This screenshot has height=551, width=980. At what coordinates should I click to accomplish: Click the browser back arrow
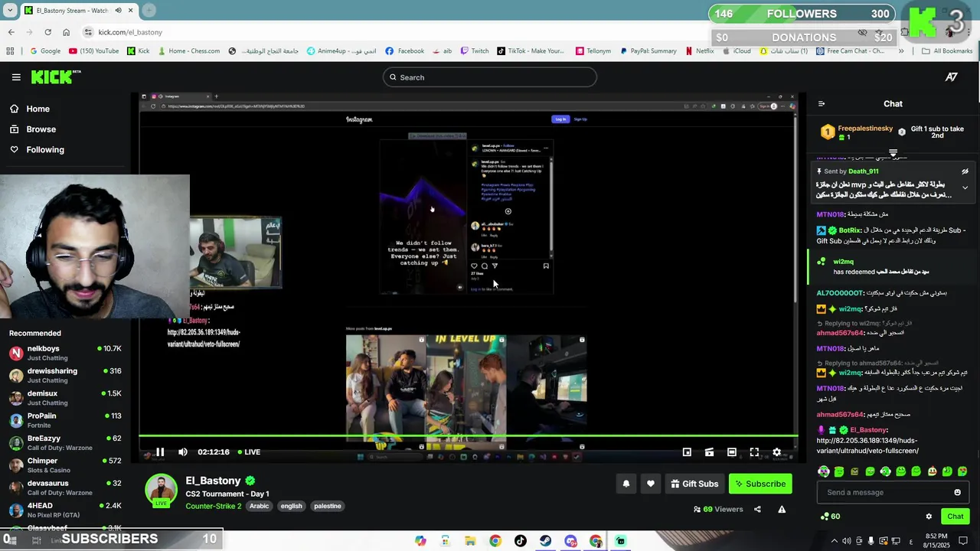tap(11, 32)
